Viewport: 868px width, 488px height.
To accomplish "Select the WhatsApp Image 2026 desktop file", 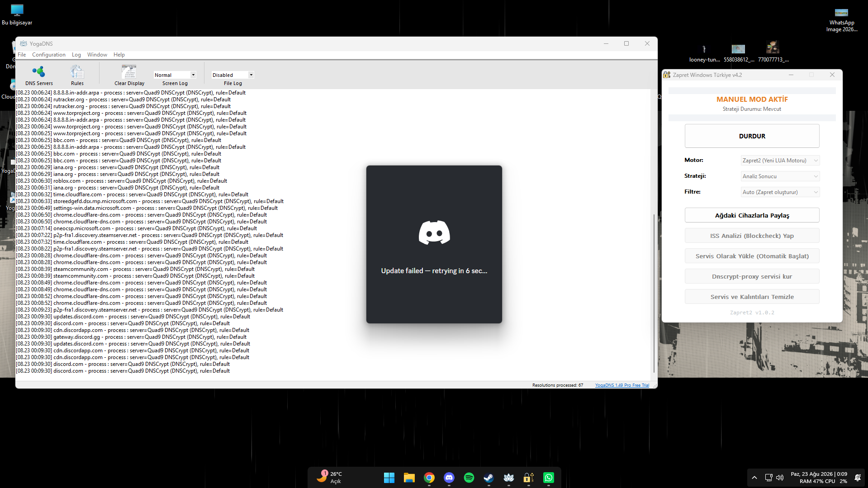I will tap(842, 19).
